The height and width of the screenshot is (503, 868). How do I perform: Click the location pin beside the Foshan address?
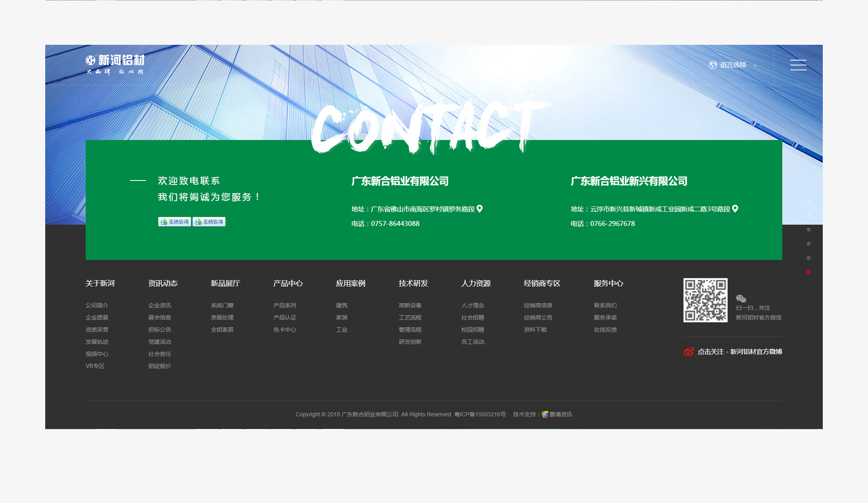tap(481, 209)
